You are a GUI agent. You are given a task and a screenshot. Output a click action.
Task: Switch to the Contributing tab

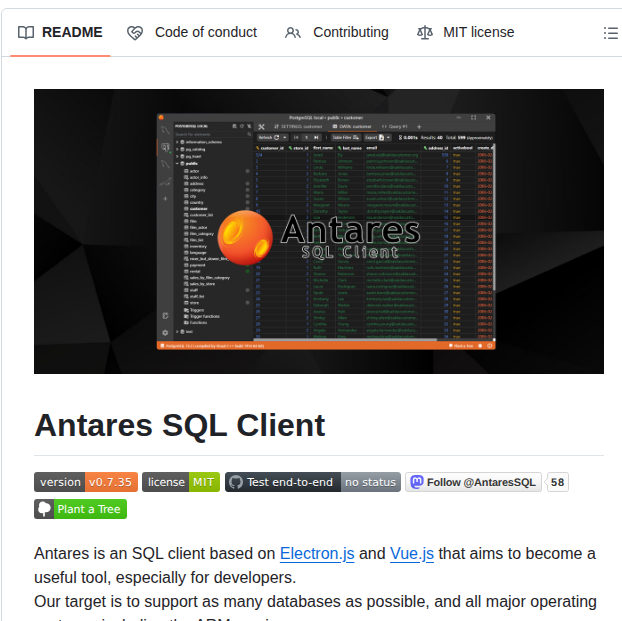tap(337, 32)
